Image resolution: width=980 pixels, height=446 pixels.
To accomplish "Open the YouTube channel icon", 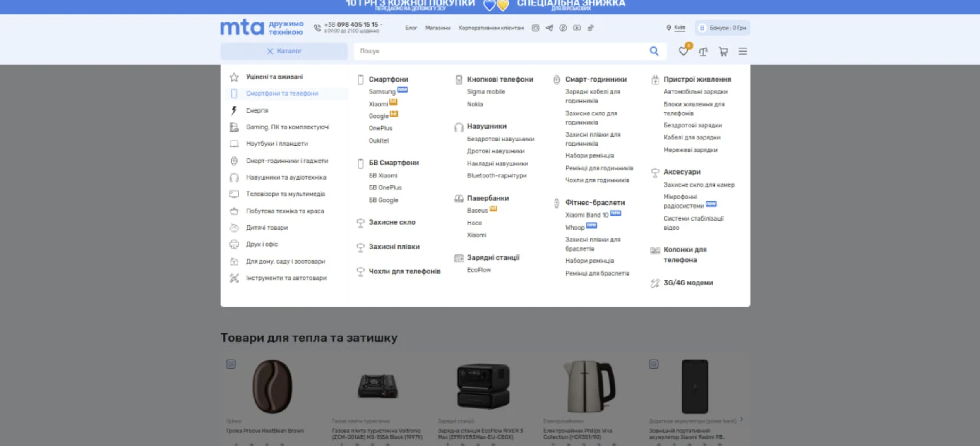I will [576, 28].
